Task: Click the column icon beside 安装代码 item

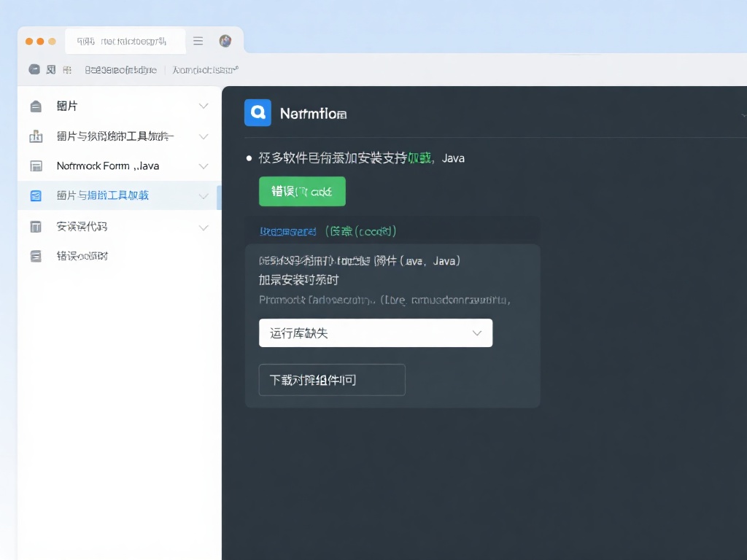Action: [x=36, y=227]
